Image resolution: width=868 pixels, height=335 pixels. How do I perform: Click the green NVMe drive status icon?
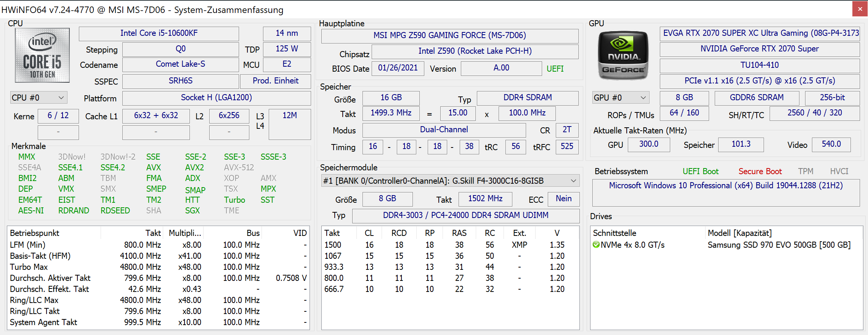pyautogui.click(x=596, y=245)
